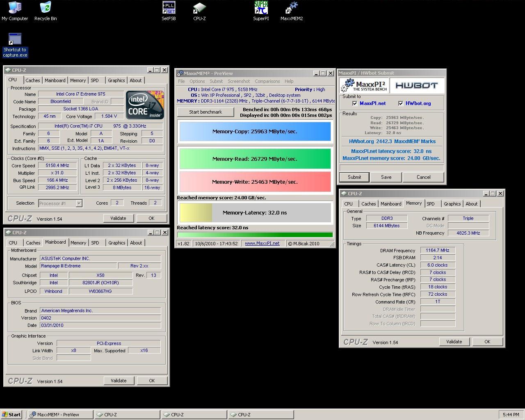Click title bar icon of CPU-Z mainboard window
The width and height of the screenshot is (525, 420).
pyautogui.click(x=9, y=233)
